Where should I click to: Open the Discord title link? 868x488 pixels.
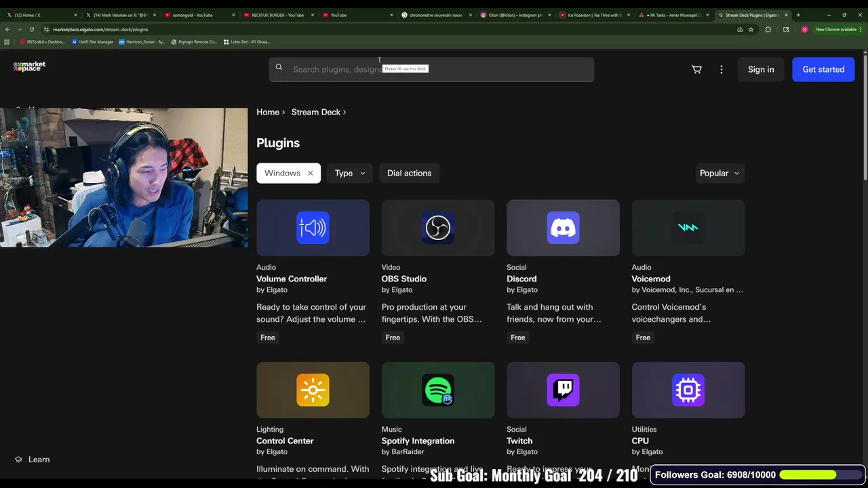(521, 279)
